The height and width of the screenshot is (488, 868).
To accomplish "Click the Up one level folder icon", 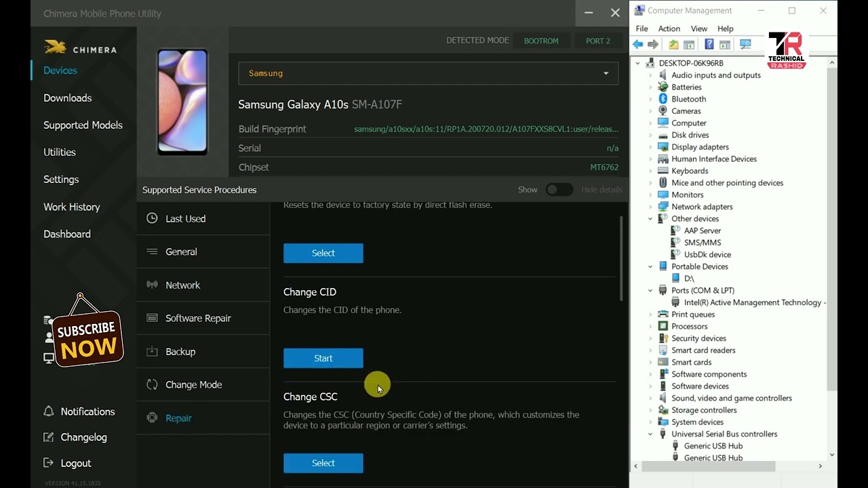I will click(673, 45).
